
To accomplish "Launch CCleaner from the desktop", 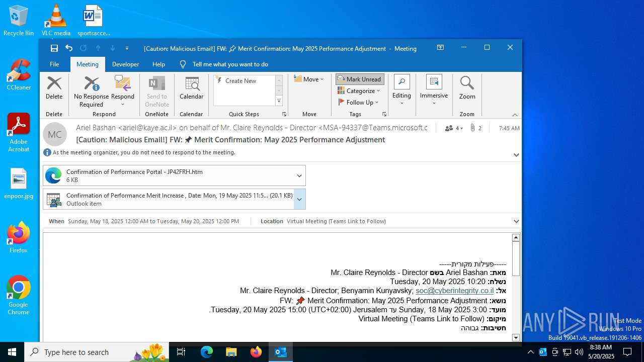I will point(19,75).
